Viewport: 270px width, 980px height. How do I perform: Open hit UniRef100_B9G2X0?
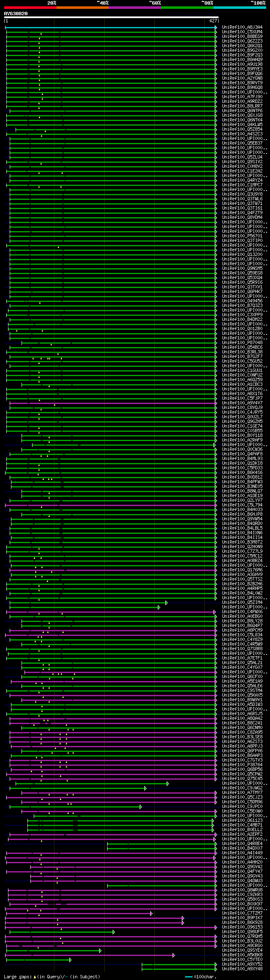click(x=242, y=51)
